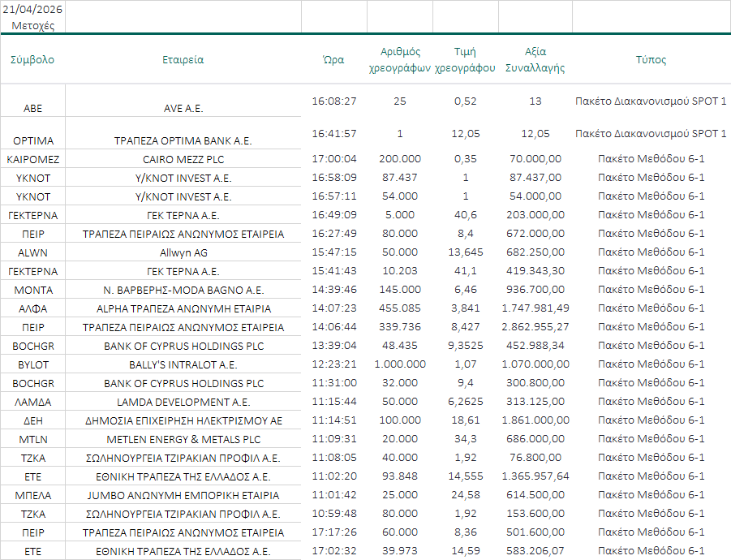731x560 pixels.
Task: Select the ΑΛΦΑ quantity cell 455.085
Action: point(399,308)
